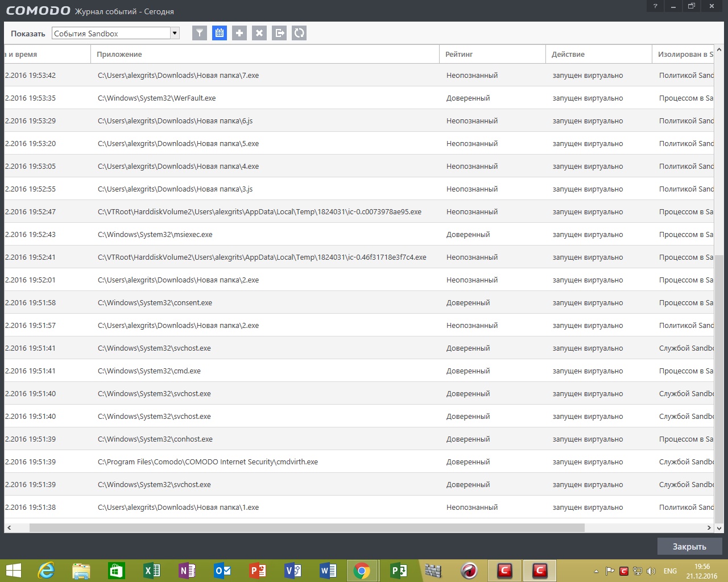Sort by the date and time column header
The height and width of the screenshot is (582, 728).
pyautogui.click(x=47, y=54)
